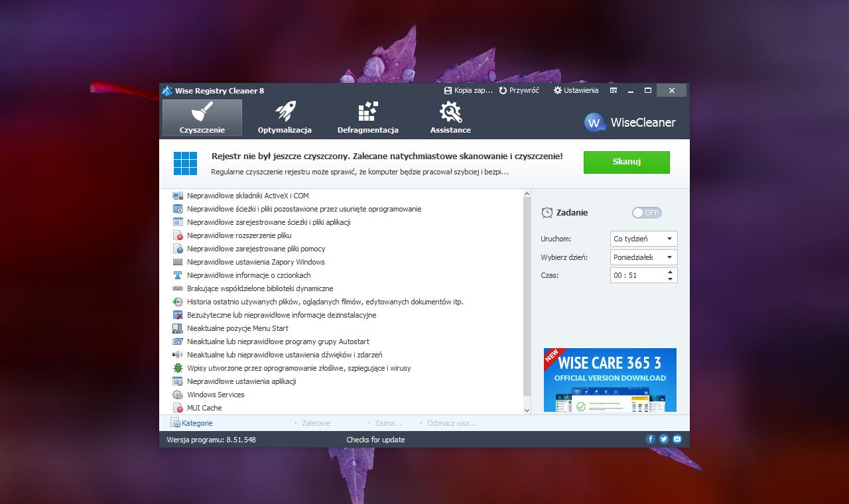Image resolution: width=849 pixels, height=504 pixels.
Task: Click the invalid file extension icon
Action: 177,235
